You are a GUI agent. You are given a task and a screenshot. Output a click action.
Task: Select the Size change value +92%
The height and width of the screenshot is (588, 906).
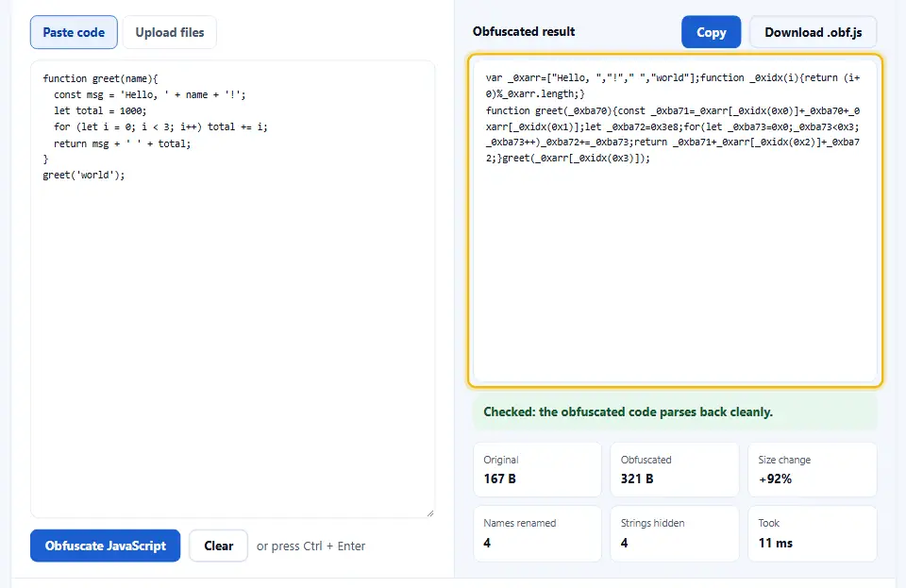click(775, 479)
